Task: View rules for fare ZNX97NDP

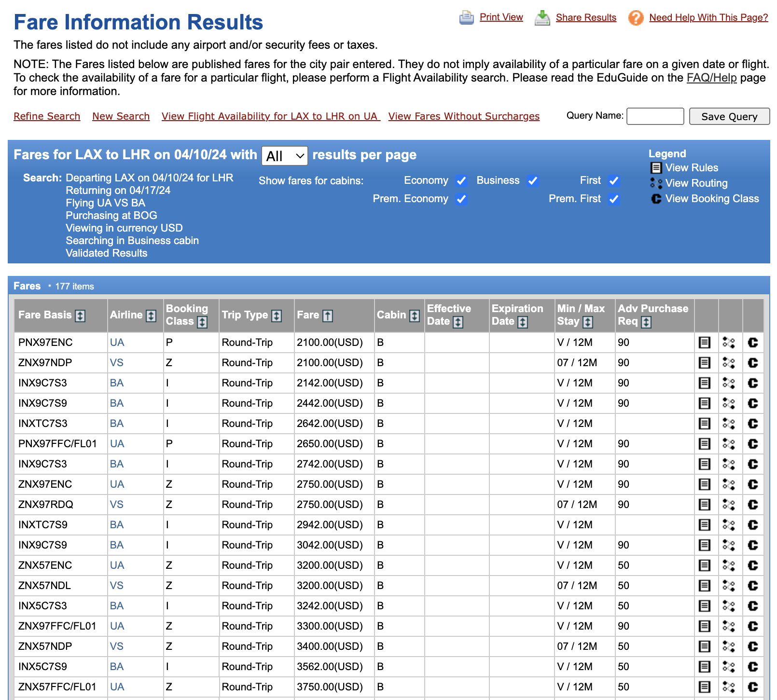Action: pyautogui.click(x=705, y=363)
